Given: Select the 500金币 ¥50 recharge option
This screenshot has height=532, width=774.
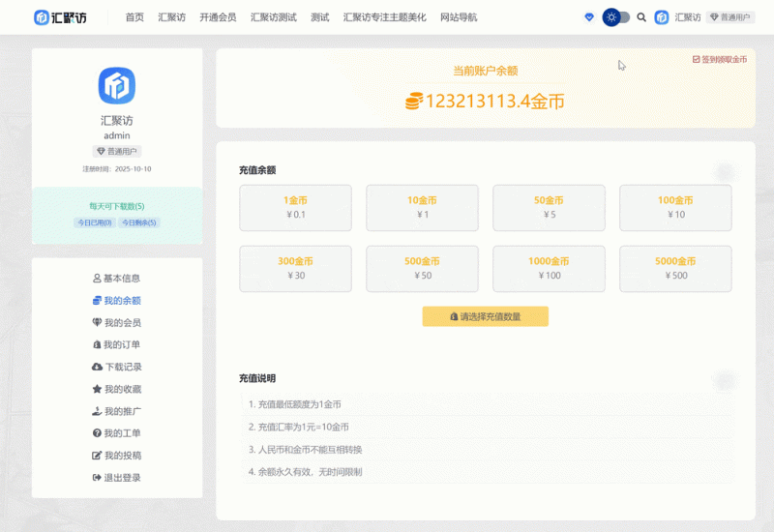Looking at the screenshot, I should point(422,269).
